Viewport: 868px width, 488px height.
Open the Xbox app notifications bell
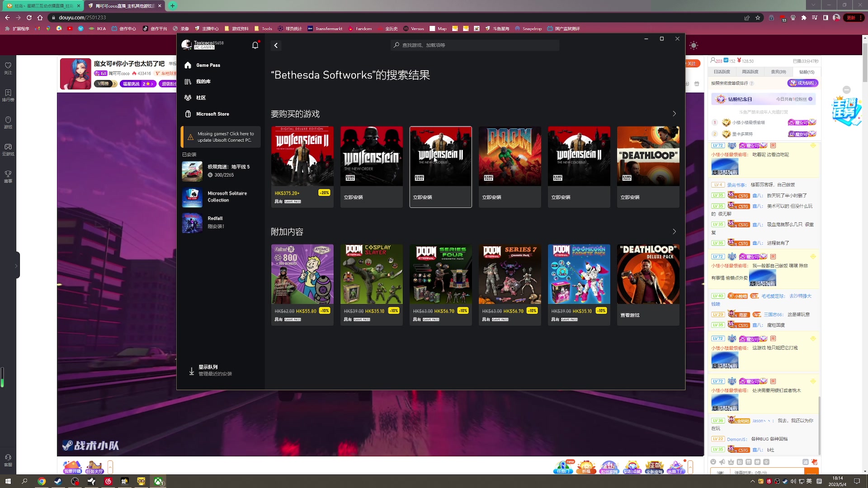(255, 45)
